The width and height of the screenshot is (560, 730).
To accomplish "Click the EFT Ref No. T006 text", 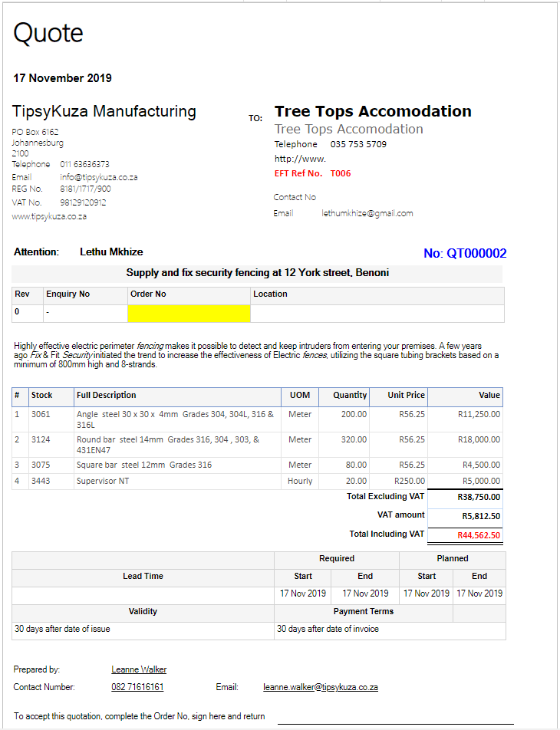I will [313, 173].
